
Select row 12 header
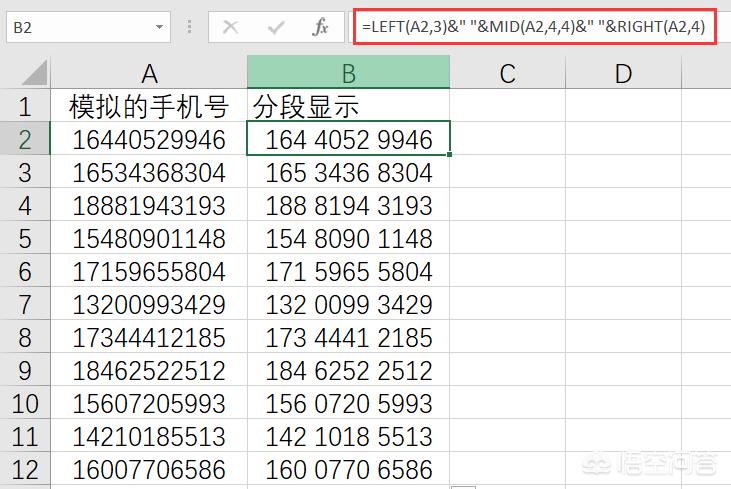25,468
